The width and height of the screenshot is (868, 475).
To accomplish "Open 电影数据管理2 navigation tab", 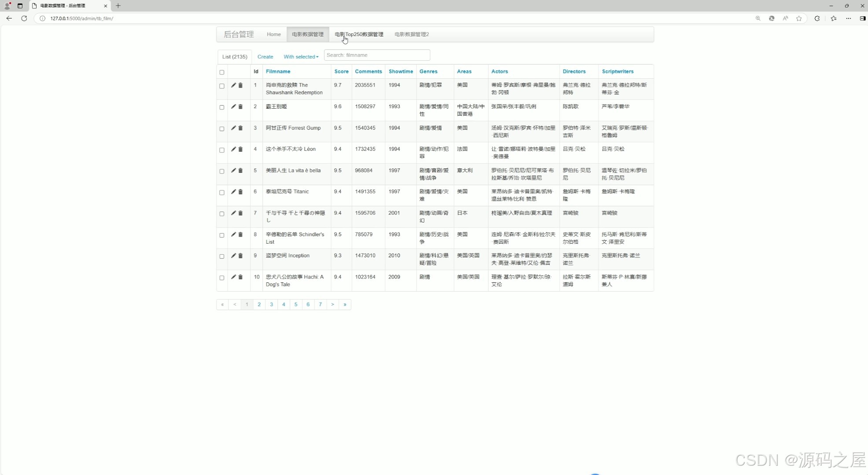I will (x=412, y=34).
